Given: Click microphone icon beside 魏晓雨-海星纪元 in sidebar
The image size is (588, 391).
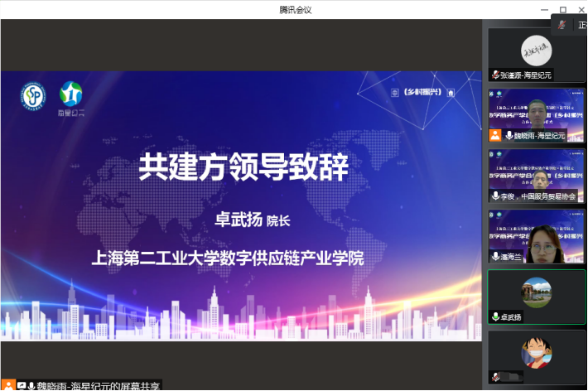Looking at the screenshot, I should tap(508, 135).
